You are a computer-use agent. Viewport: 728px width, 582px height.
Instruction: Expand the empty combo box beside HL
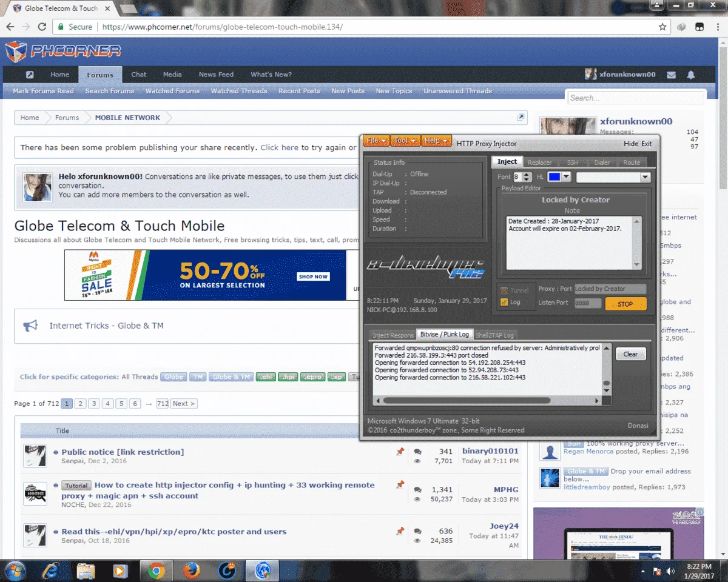click(x=645, y=178)
